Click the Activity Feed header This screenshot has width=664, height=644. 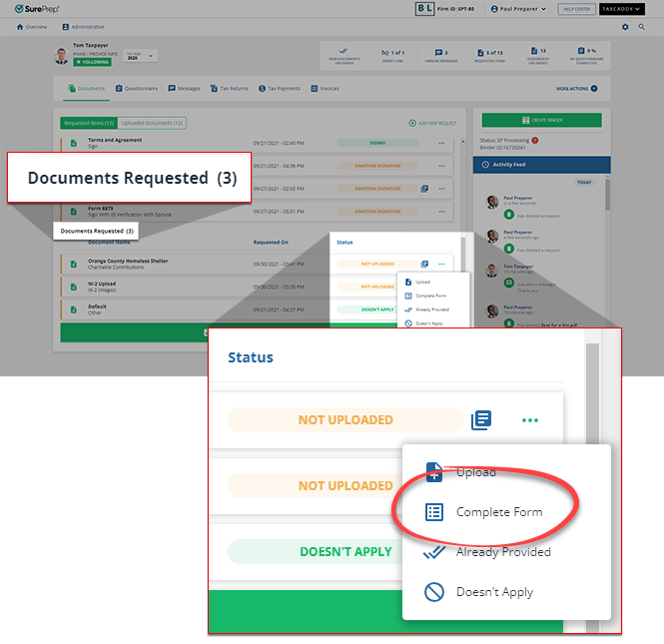(541, 165)
